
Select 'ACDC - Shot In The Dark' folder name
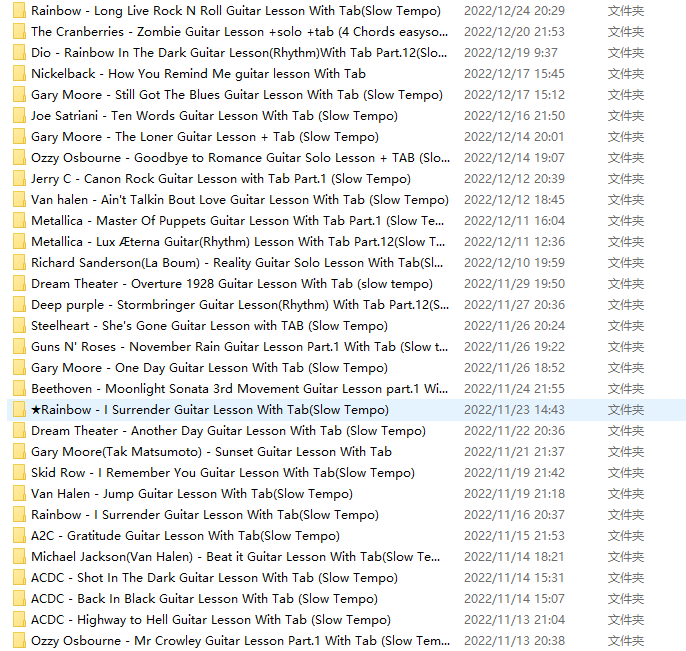[x=214, y=578]
